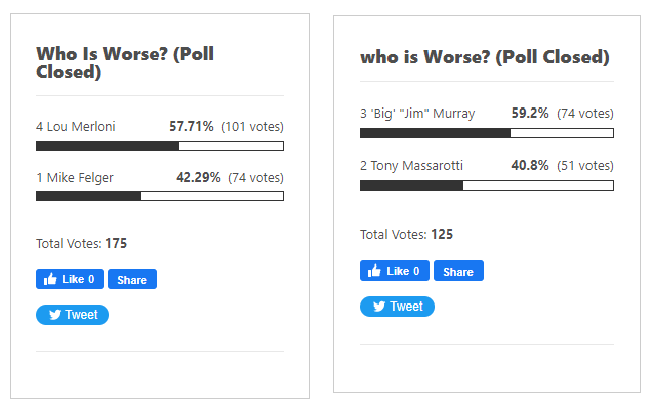Screen dimensions: 665x409
Task: Click the Mike Felger result bar
Action: click(159, 196)
